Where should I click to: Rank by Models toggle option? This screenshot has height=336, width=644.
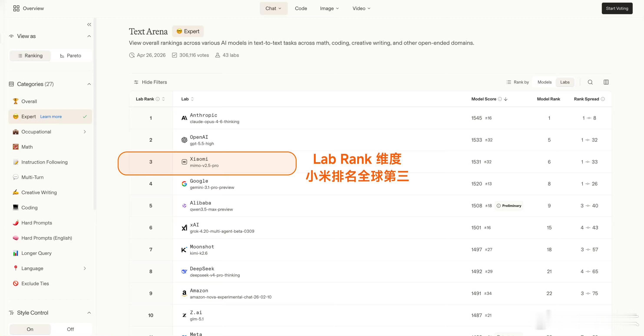(x=544, y=82)
